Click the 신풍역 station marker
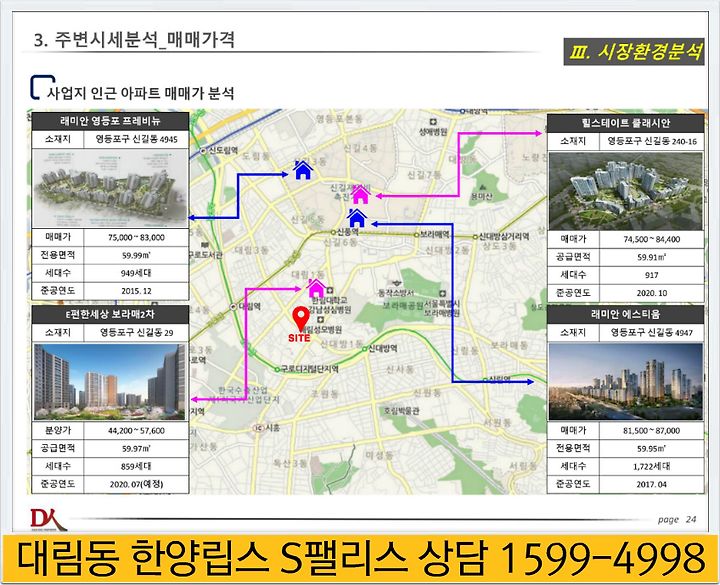The height and width of the screenshot is (585, 720). (x=334, y=232)
